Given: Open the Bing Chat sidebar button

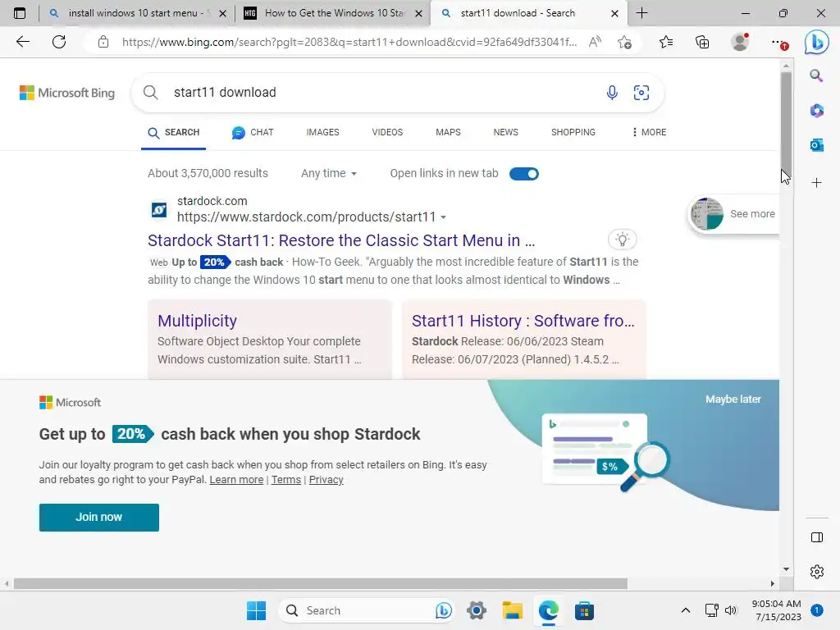Looking at the screenshot, I should click(816, 42).
